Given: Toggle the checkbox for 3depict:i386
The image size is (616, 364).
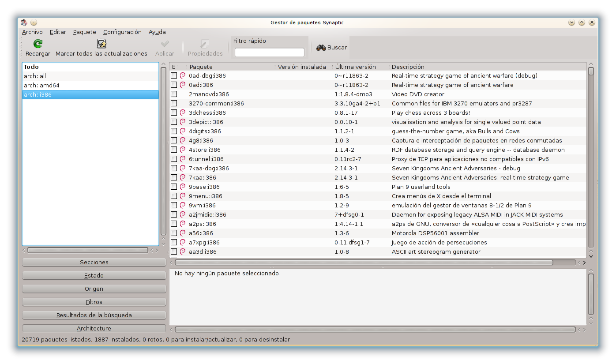Looking at the screenshot, I should pos(174,122).
